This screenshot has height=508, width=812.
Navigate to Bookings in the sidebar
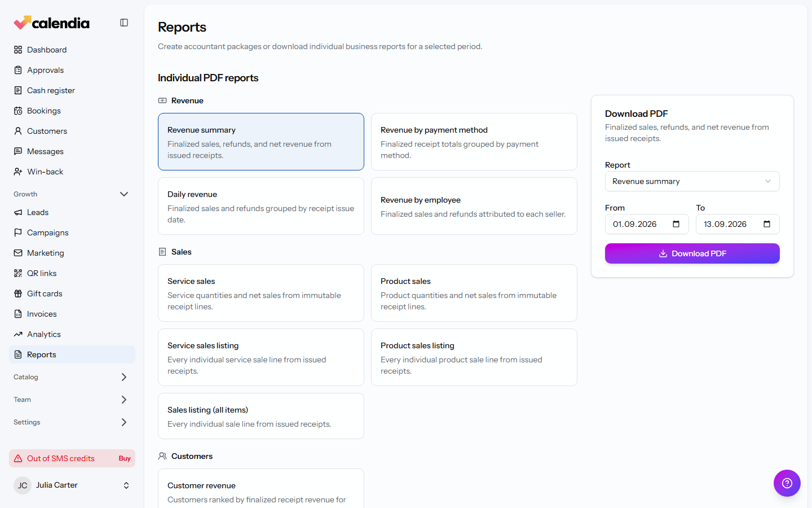[x=72, y=111]
